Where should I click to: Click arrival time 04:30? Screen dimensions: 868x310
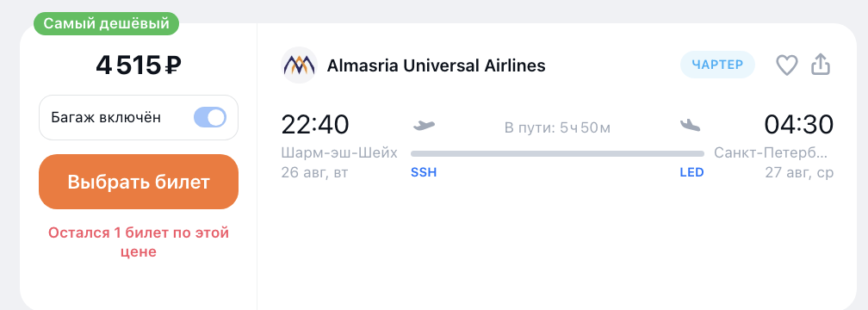pos(798,125)
